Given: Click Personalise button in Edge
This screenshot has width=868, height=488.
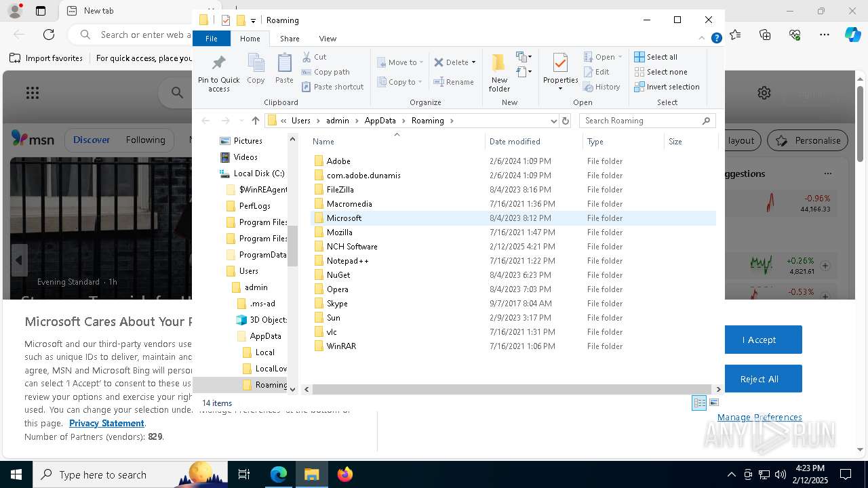Looking at the screenshot, I should coord(808,140).
